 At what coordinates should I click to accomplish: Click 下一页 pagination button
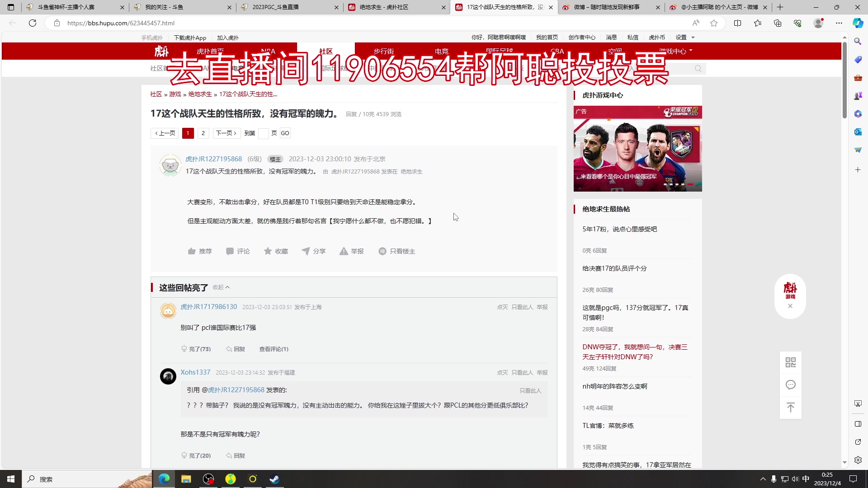[x=226, y=133]
